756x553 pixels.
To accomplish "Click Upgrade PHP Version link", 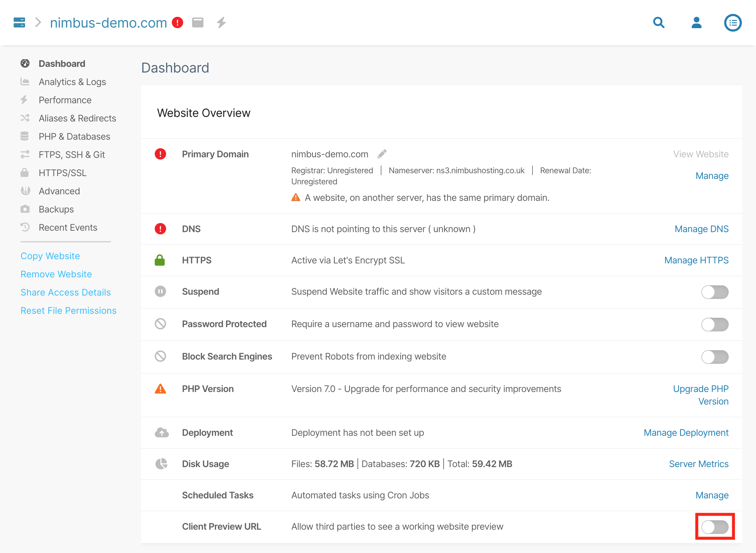I will tap(701, 395).
